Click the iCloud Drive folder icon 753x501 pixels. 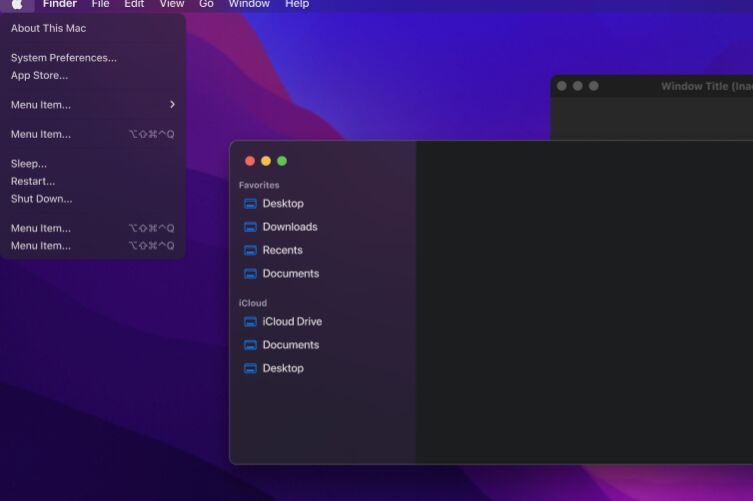coord(250,322)
